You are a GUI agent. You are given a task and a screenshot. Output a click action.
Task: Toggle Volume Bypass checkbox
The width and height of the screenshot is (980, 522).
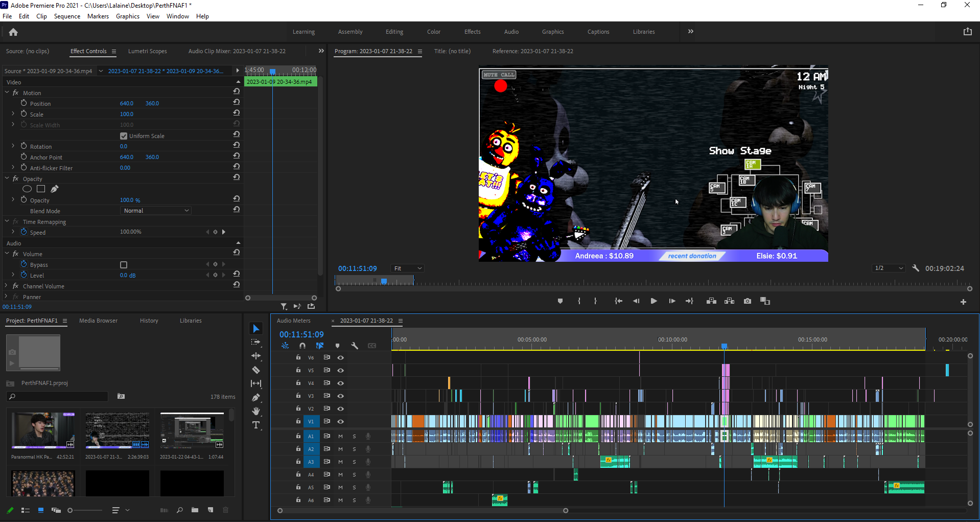[124, 265]
